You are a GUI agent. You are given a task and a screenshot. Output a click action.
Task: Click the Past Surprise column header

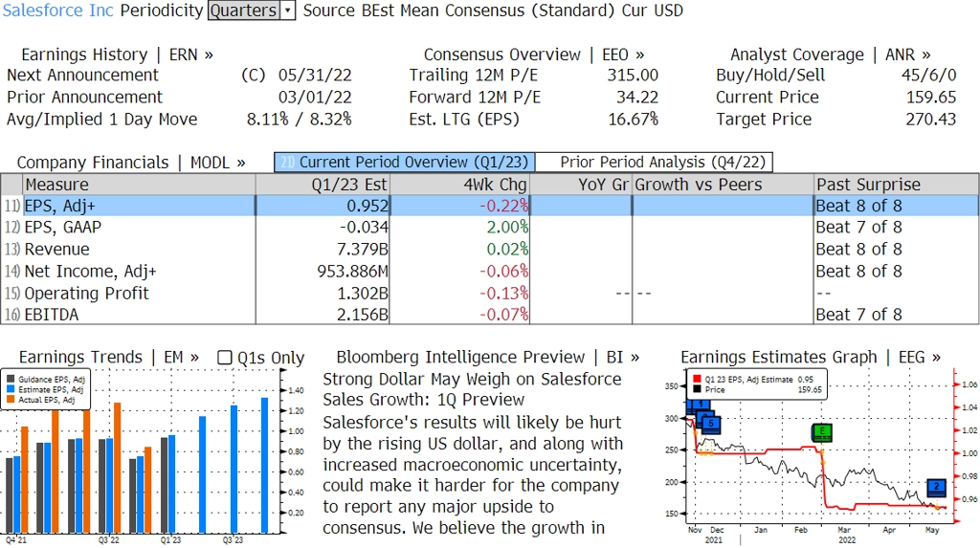click(896, 185)
